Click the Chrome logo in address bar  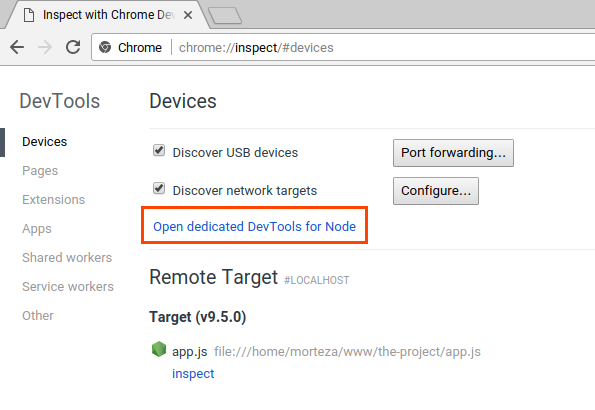point(105,47)
